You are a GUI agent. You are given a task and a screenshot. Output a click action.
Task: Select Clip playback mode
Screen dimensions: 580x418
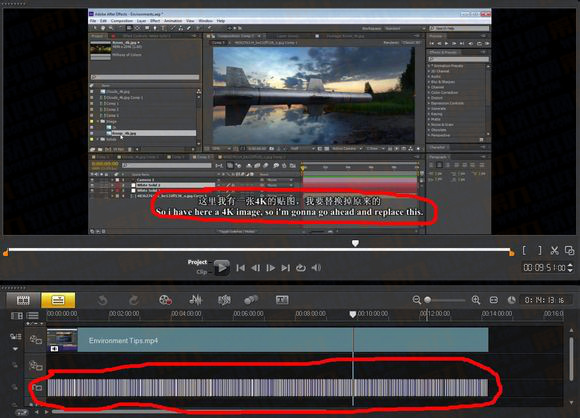point(202,272)
